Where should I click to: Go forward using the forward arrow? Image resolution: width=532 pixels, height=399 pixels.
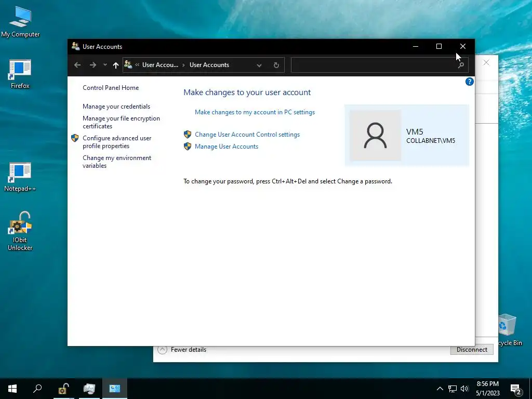(x=92, y=65)
